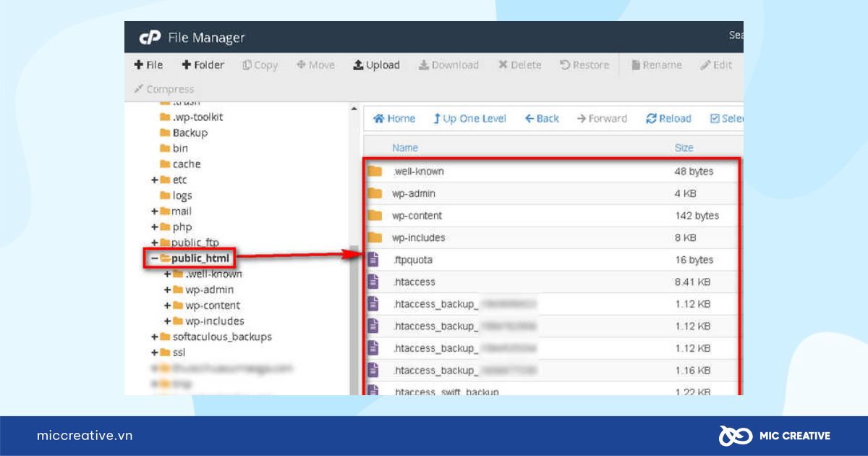Expand the php tree node
This screenshot has width=868, height=456.
[x=154, y=227]
